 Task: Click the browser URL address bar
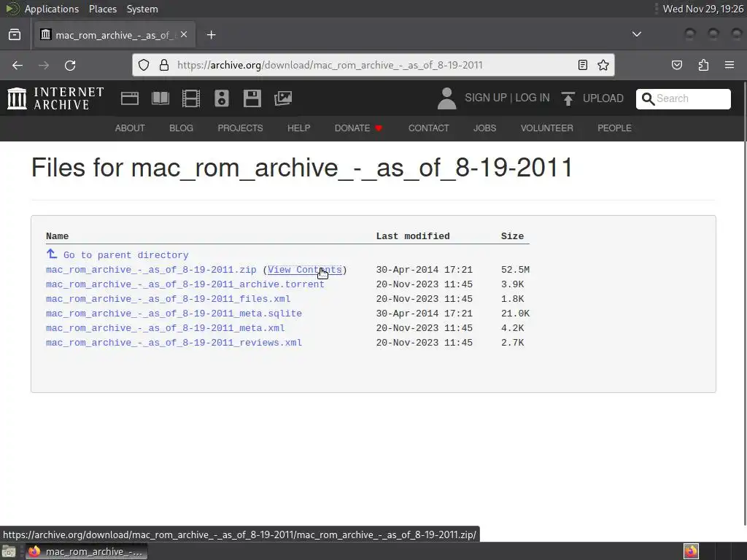(x=374, y=65)
